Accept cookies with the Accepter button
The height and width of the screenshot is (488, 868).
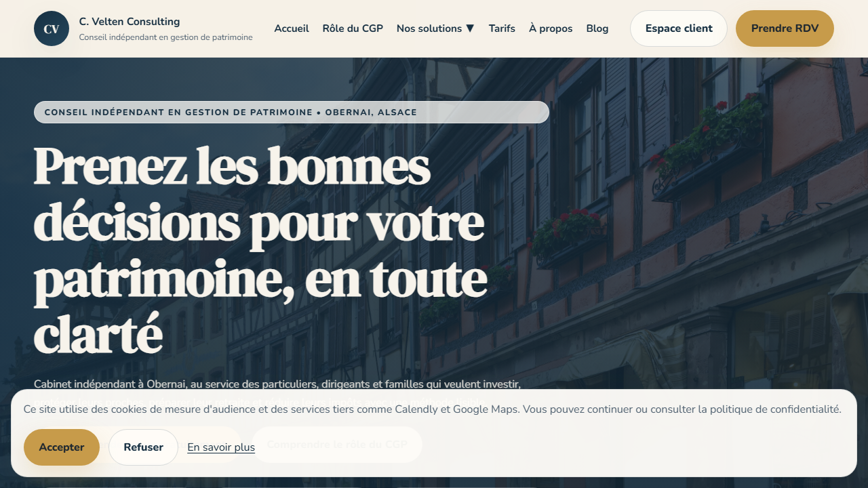(x=62, y=447)
